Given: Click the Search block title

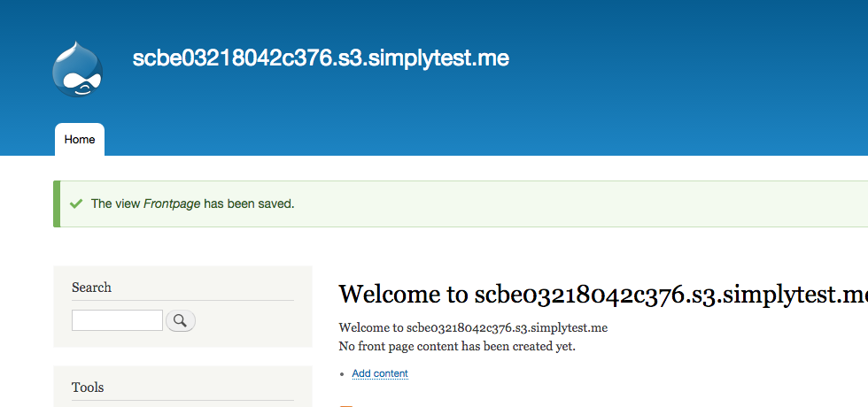Looking at the screenshot, I should coord(91,288).
